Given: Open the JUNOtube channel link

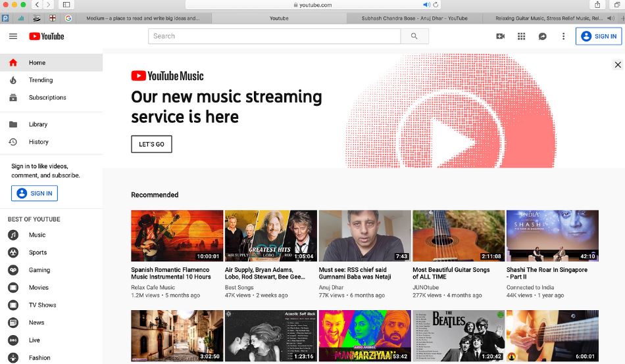Looking at the screenshot, I should coord(426,288).
